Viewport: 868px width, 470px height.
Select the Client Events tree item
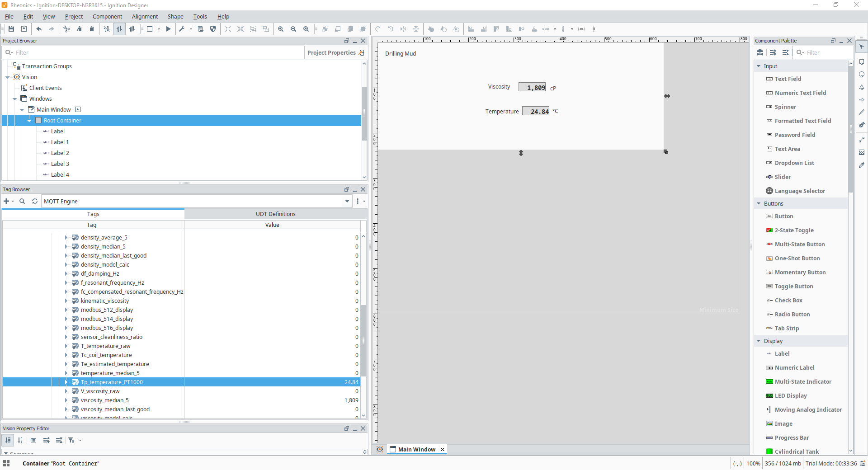point(45,88)
